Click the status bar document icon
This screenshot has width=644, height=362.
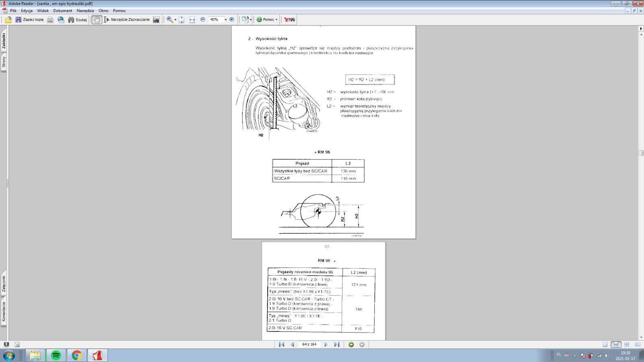(17, 345)
